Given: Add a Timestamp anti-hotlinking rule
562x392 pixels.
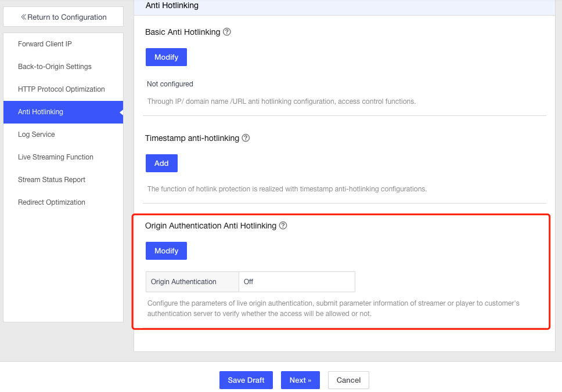Looking at the screenshot, I should coord(161,164).
